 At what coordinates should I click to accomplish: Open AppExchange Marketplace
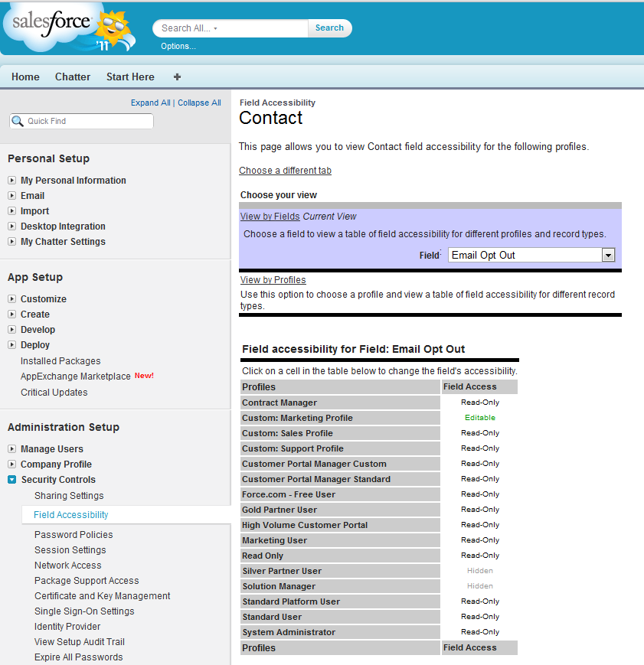[x=76, y=377]
